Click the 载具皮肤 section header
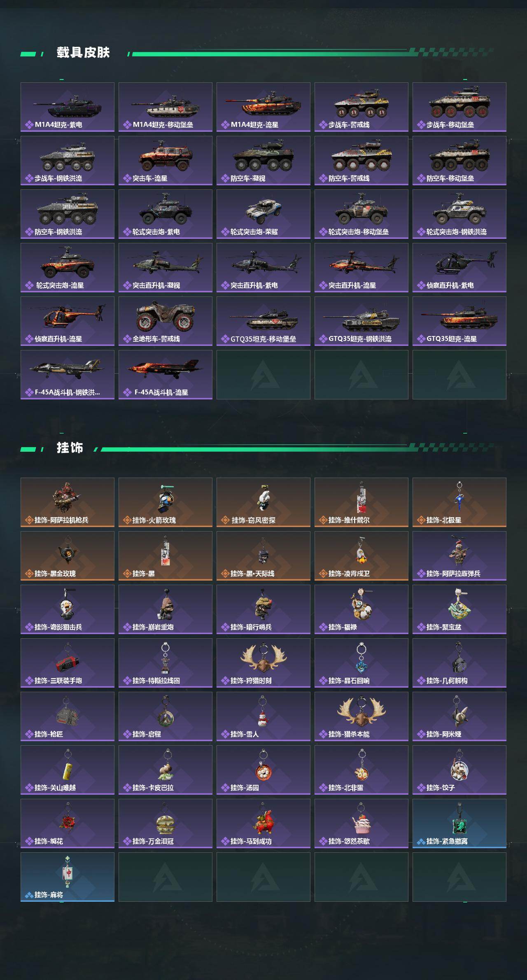527x980 pixels. 83,53
